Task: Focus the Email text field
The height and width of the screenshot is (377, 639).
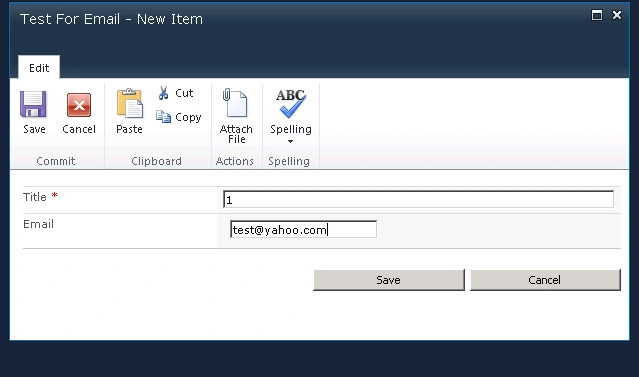Action: coord(303,229)
